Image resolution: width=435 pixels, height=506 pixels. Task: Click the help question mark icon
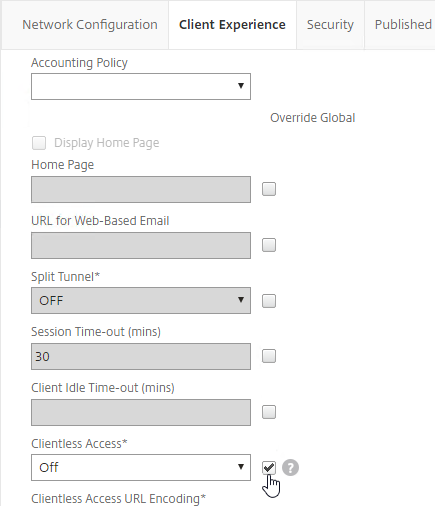point(290,467)
